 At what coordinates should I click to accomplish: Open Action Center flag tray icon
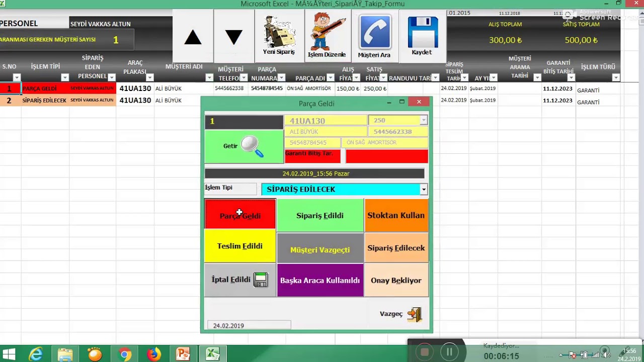[573, 355]
